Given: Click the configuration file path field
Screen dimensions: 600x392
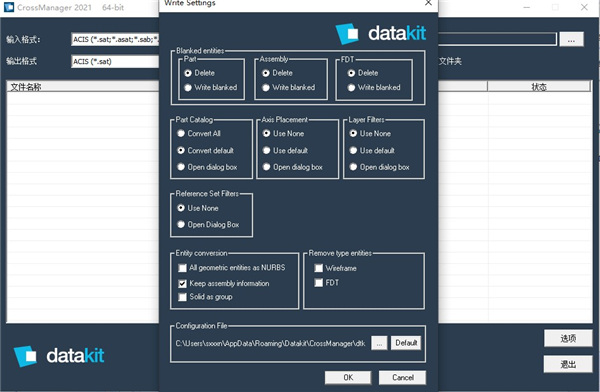Looking at the screenshot, I should pyautogui.click(x=271, y=343).
